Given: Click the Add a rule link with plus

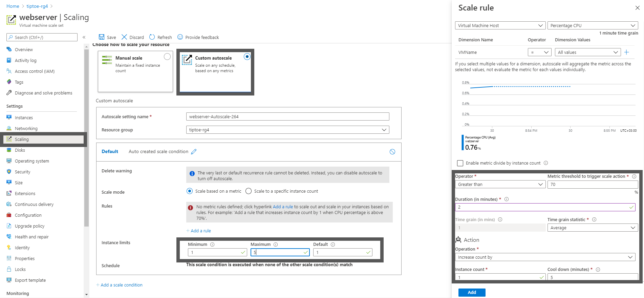Looking at the screenshot, I should pyautogui.click(x=198, y=231).
